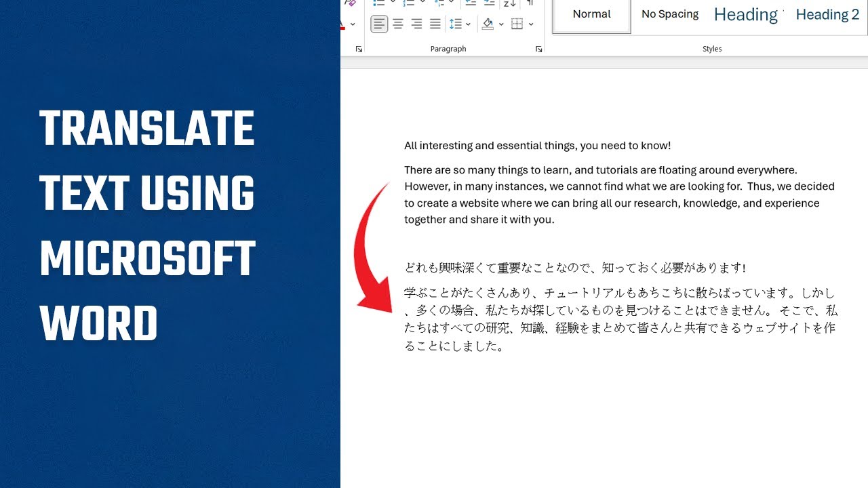This screenshot has height=488, width=868.
Task: Click the multilevel list icon
Action: pyautogui.click(x=439, y=3)
